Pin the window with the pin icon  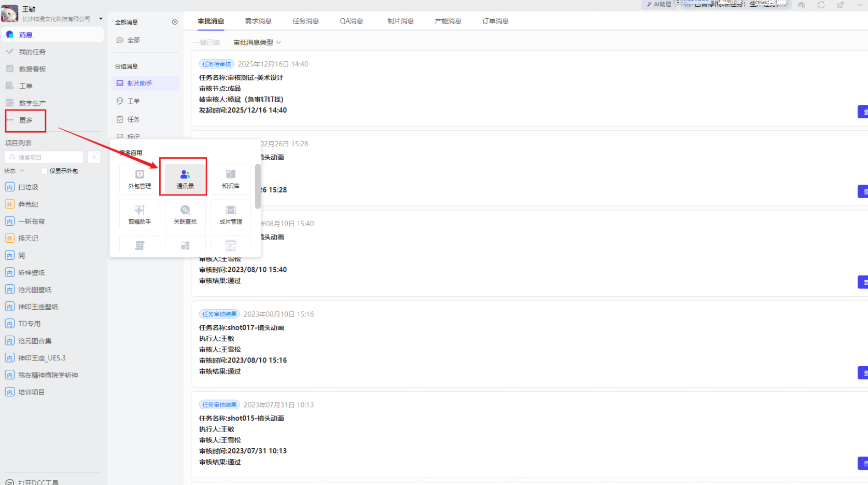[x=840, y=5]
